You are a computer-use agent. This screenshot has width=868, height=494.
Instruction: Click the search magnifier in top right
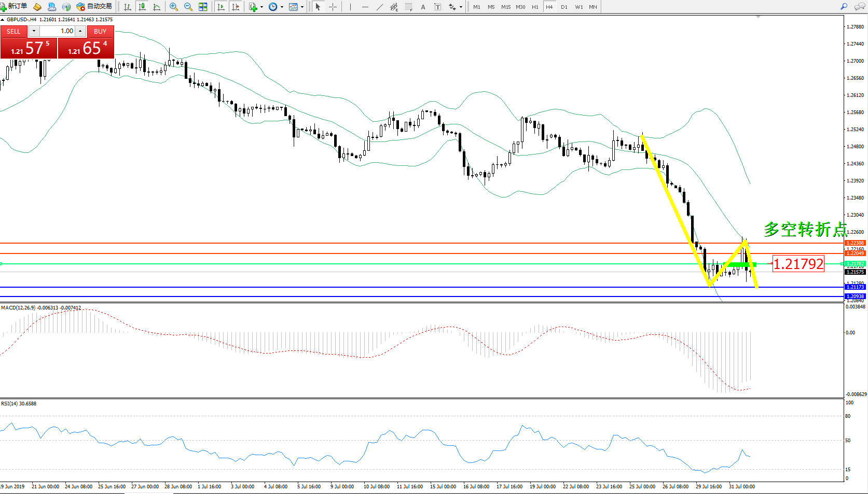(x=844, y=7)
